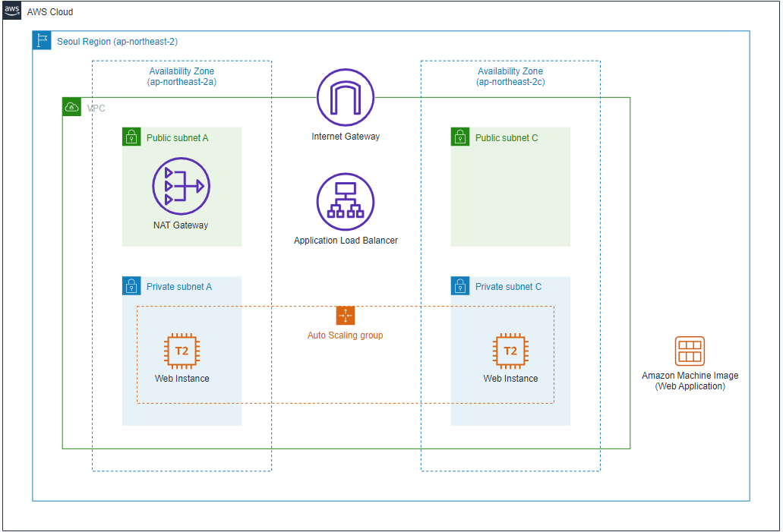Select the T2 instance in Private subnet C
Image resolution: width=783 pixels, height=532 pixels.
pyautogui.click(x=510, y=351)
